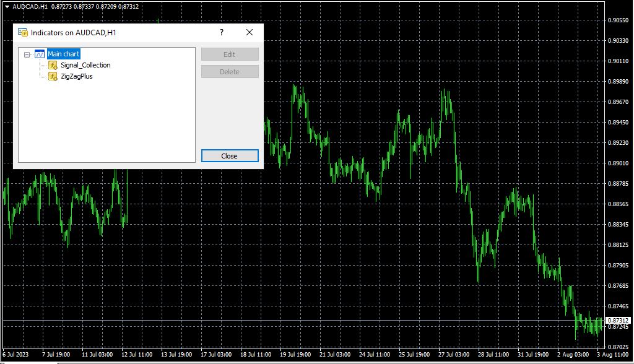Image resolution: width=634 pixels, height=364 pixels.
Task: Collapse the Main chart tree node
Action: click(27, 54)
